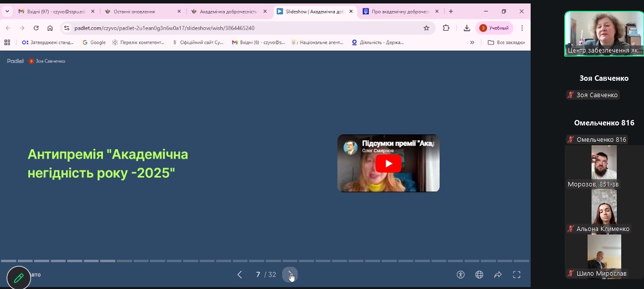
Task: Open Chrome three-dot menu
Action: [x=522, y=28]
